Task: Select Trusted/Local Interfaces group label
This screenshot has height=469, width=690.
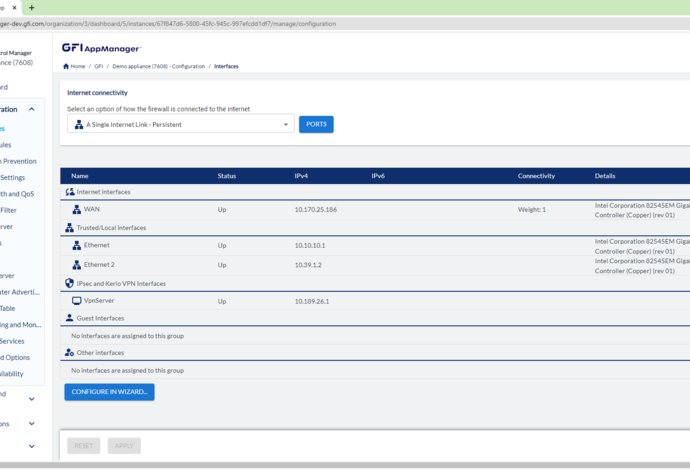Action: (111, 228)
